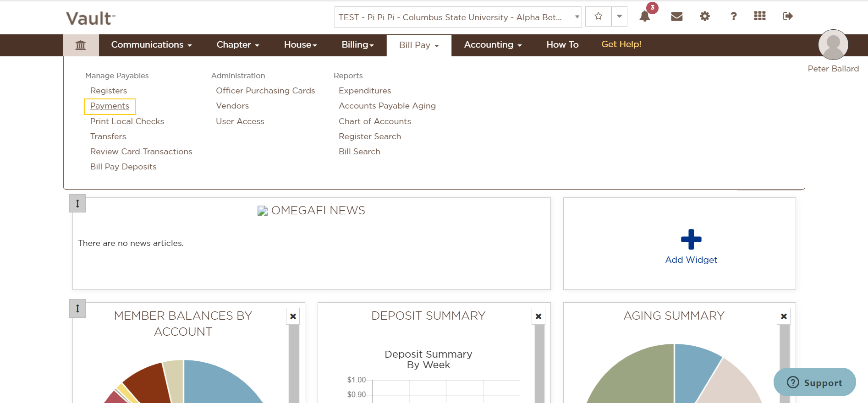Open Officer Purchasing Cards link
Screen dimensions: 868x403
[265, 91]
